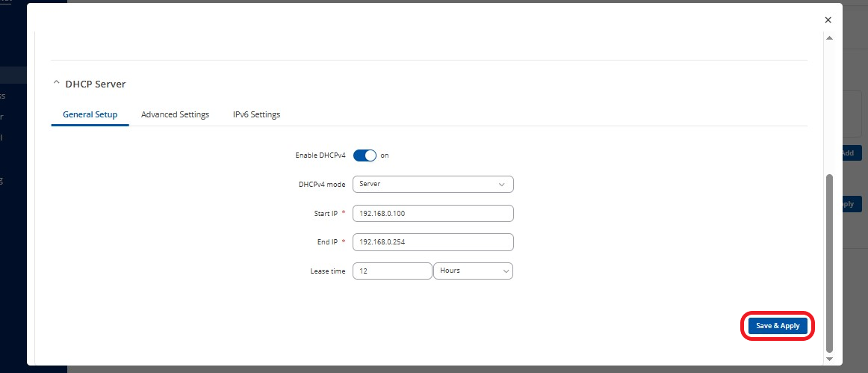The image size is (868, 373).
Task: Focus the End IP input field
Action: pyautogui.click(x=433, y=242)
